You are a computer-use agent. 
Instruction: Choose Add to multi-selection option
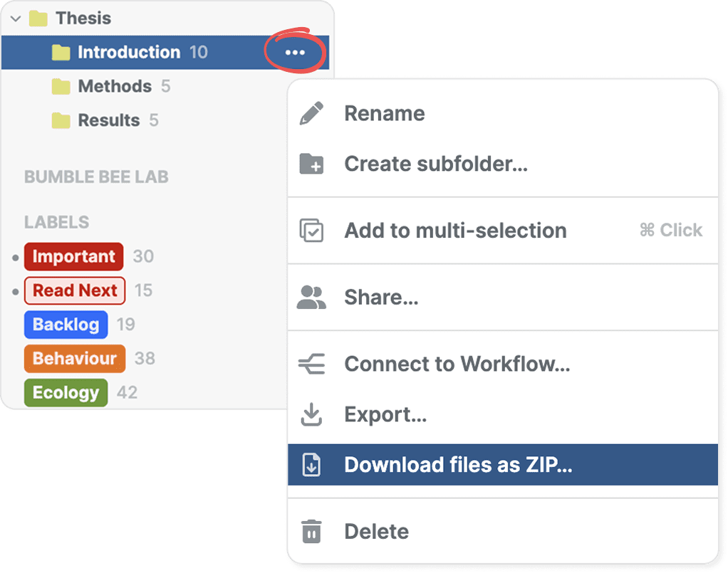455,231
